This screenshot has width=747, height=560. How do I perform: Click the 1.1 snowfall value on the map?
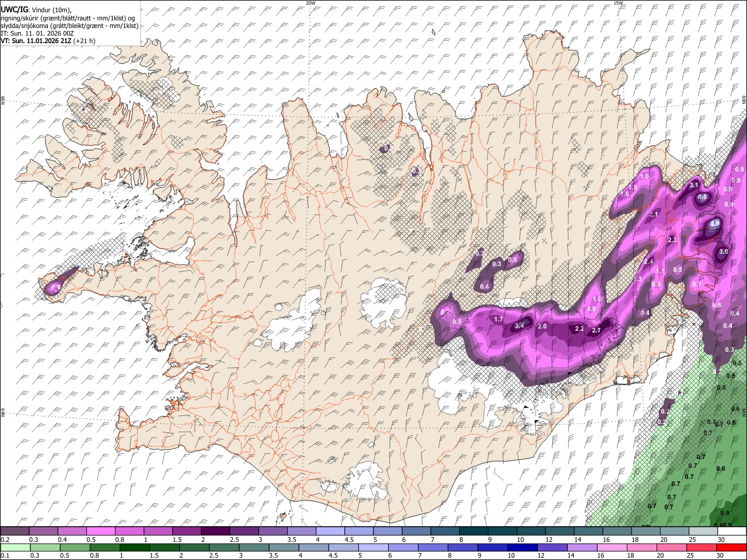coord(660,271)
